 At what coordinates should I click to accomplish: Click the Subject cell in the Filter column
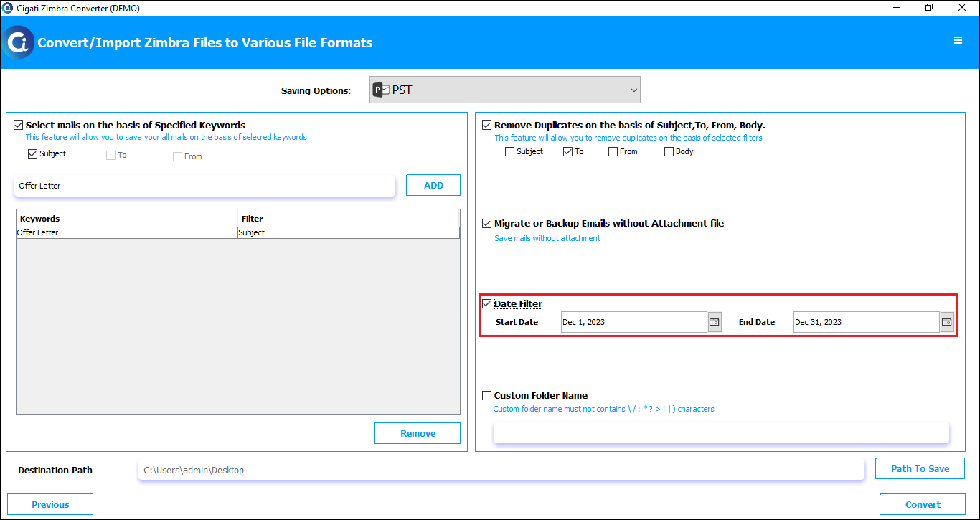pyautogui.click(x=349, y=232)
